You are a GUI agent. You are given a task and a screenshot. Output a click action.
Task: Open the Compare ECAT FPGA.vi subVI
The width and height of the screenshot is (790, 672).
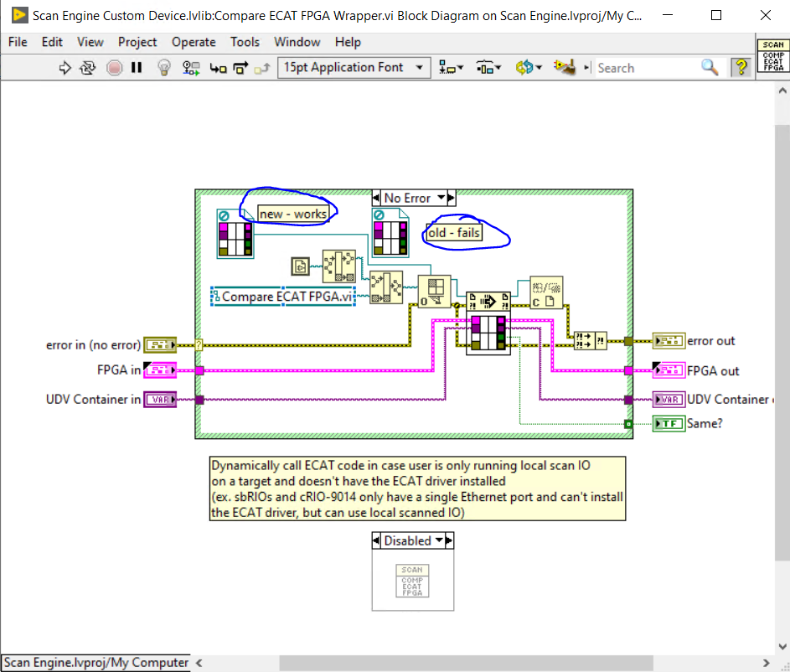coord(286,297)
